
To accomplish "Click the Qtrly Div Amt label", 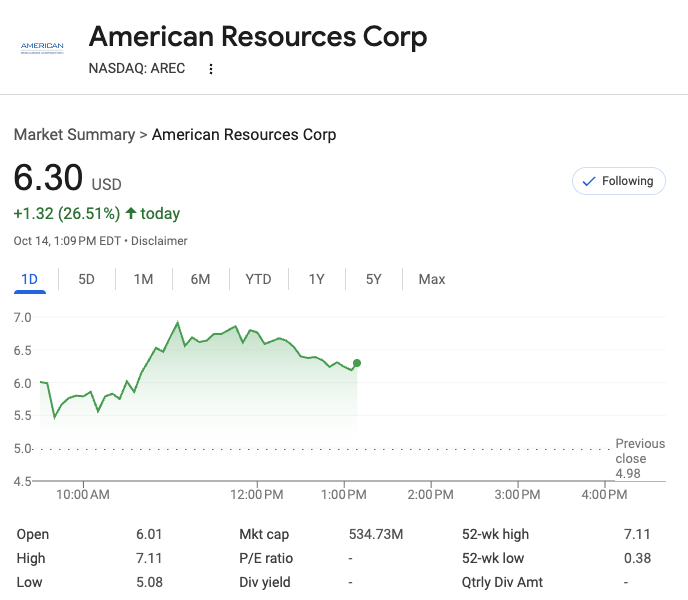I will [x=502, y=582].
